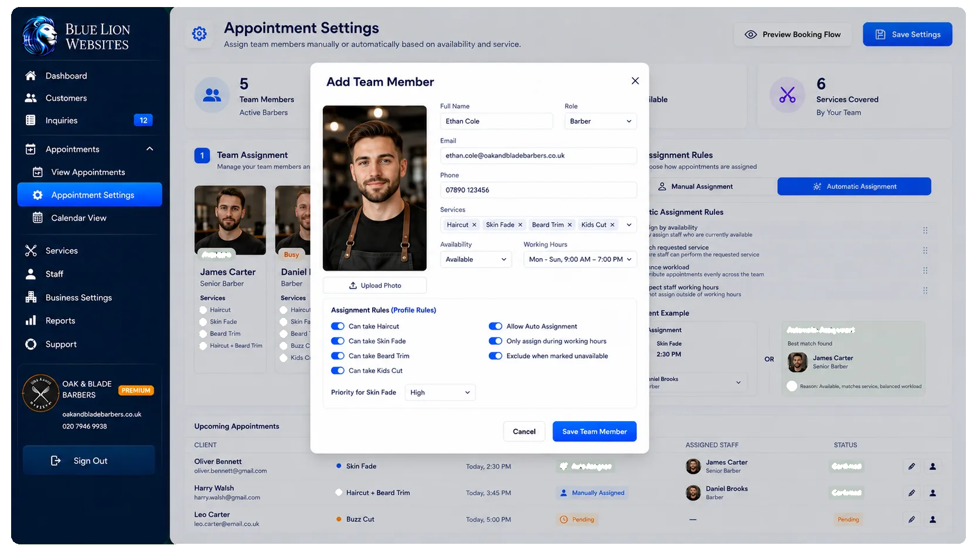Viewport: 980px width, 552px height.
Task: Go to Appointment Settings menu item
Action: pos(90,195)
